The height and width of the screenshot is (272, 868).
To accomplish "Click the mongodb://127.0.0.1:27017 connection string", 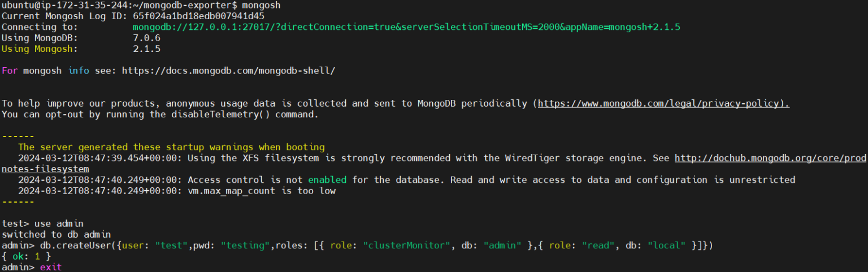I will tap(410, 27).
